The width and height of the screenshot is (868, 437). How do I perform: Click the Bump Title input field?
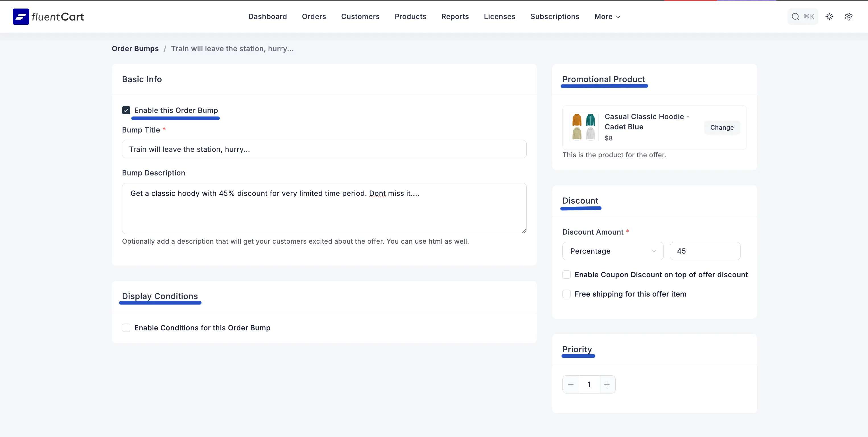point(324,149)
